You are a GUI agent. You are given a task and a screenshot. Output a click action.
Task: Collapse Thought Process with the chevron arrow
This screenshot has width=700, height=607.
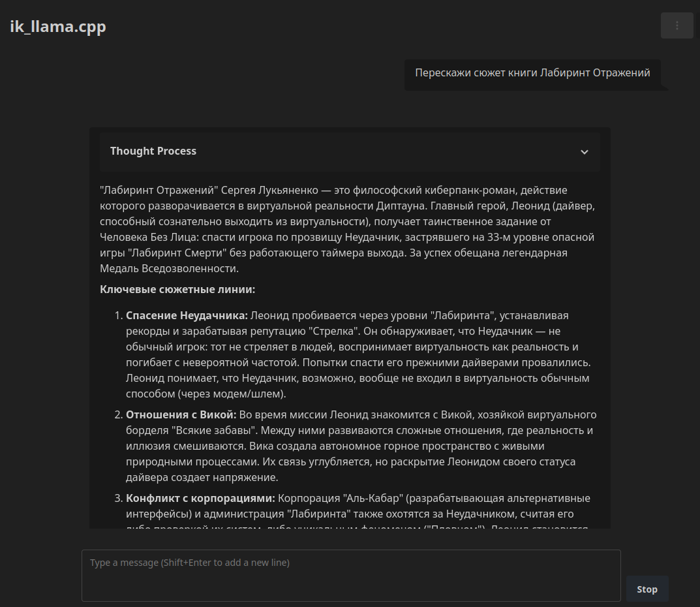(x=584, y=152)
